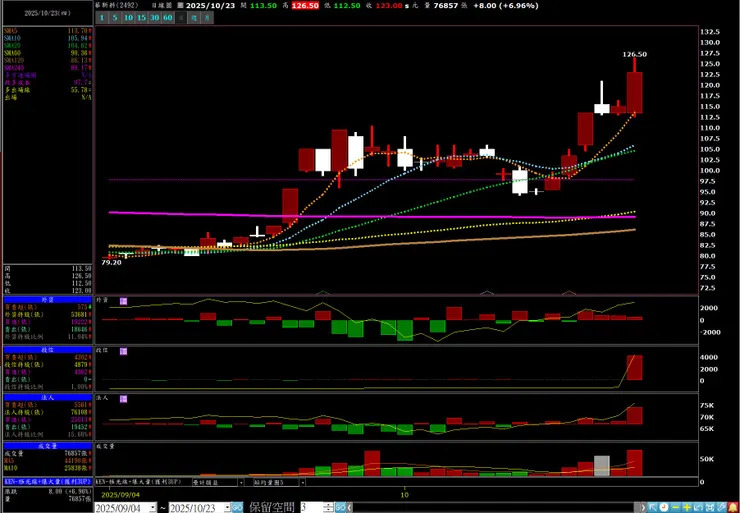Click the scroll-right chevron at chart bottom
This screenshot has height=513, width=740.
[643, 507]
